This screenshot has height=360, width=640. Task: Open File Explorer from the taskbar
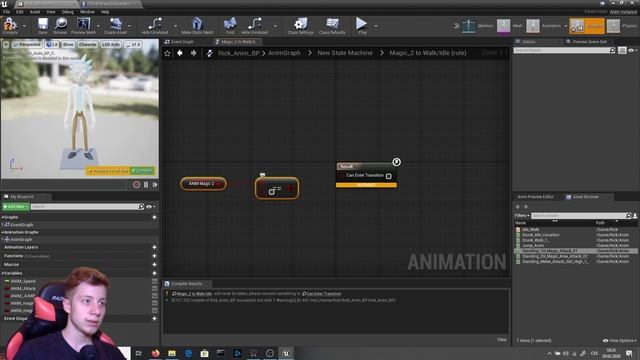click(172, 353)
